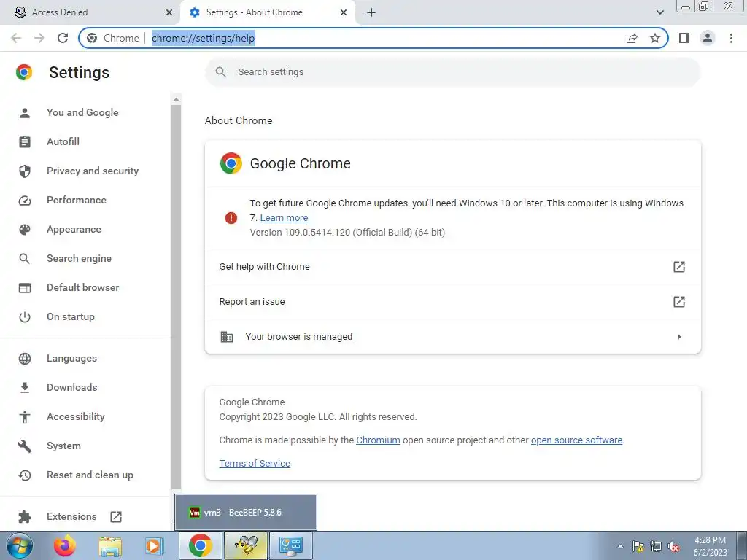Open You and Google settings
This screenshot has height=560, width=747.
point(82,113)
